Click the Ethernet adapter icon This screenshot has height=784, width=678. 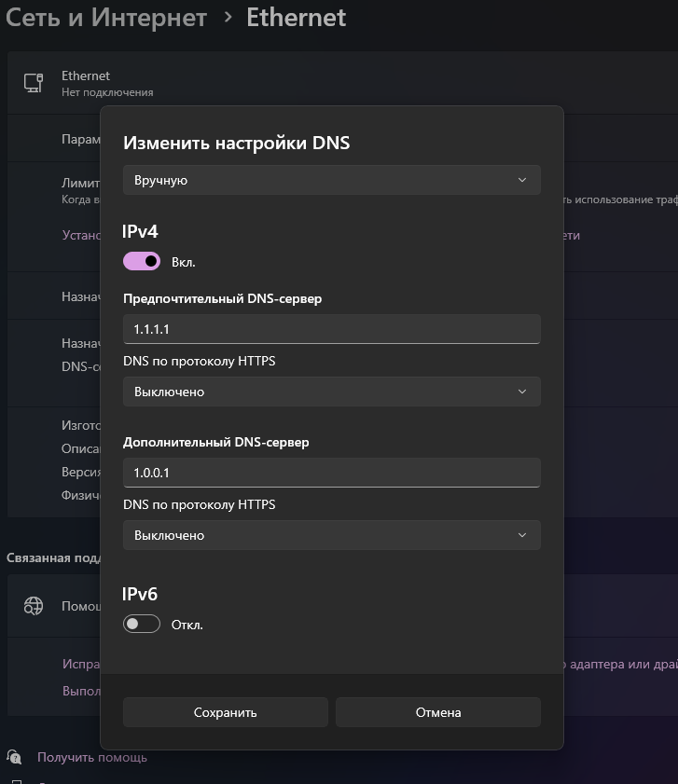(x=35, y=83)
